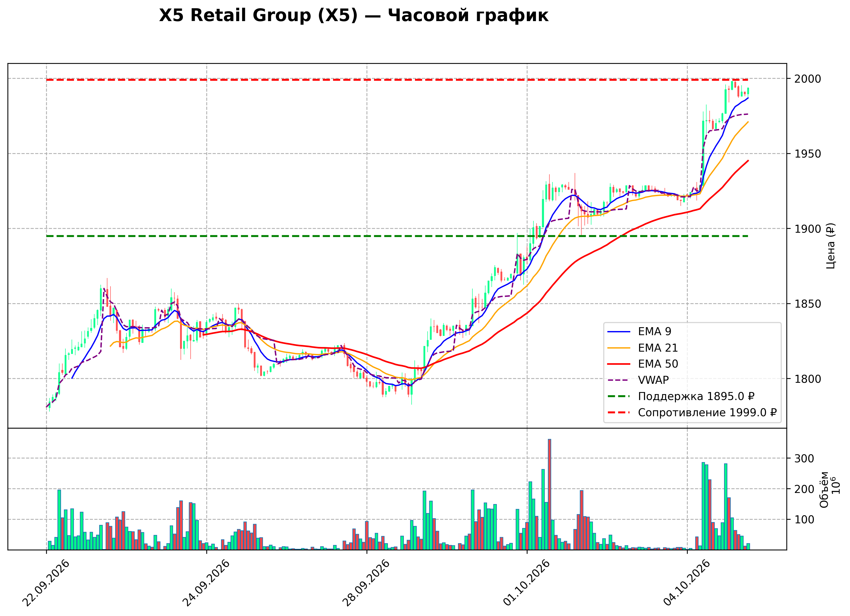Click the 04.10.2026 date axis label
The height and width of the screenshot is (616, 850).
pos(687,583)
